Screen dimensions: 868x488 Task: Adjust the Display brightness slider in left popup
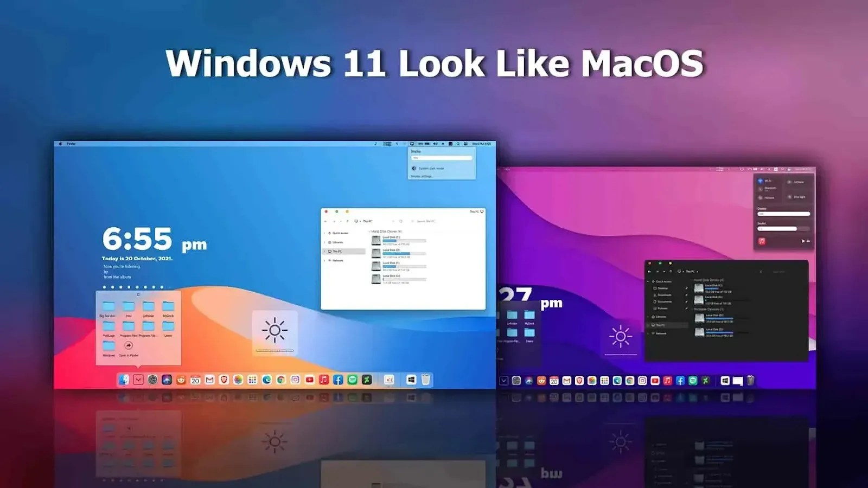coord(442,158)
